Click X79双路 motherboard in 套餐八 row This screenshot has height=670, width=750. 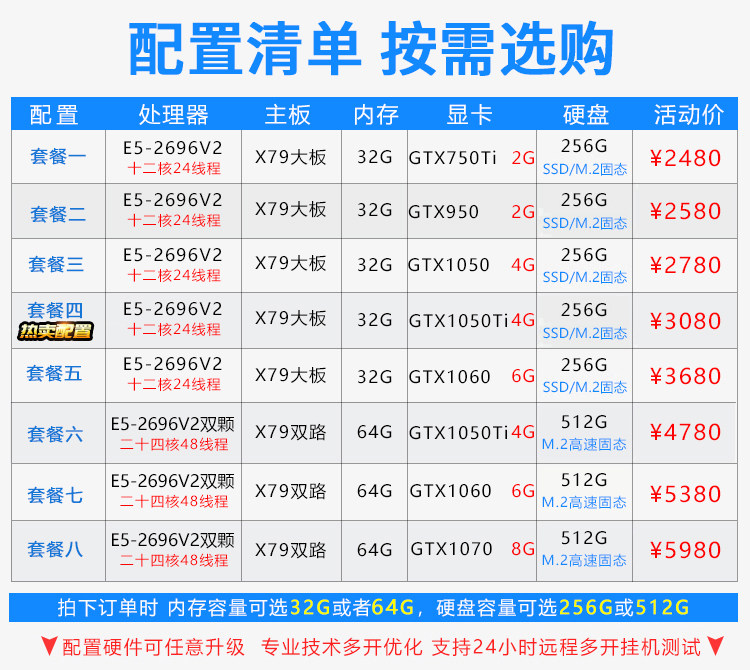point(291,550)
